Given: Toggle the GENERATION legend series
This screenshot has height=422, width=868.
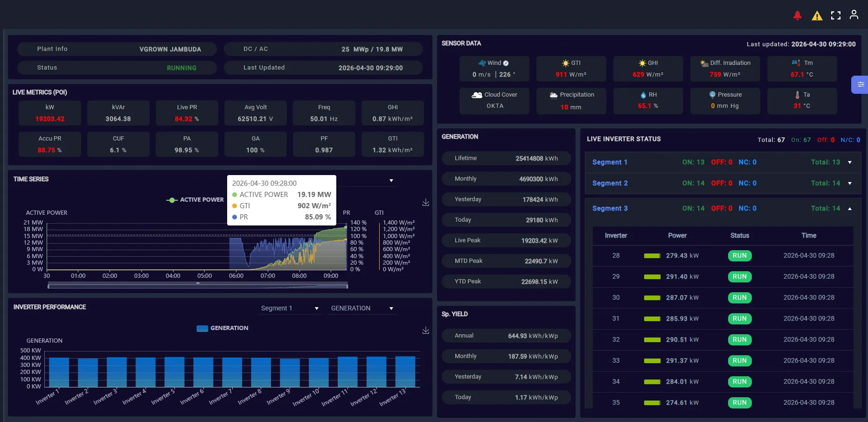Looking at the screenshot, I should click(x=222, y=328).
